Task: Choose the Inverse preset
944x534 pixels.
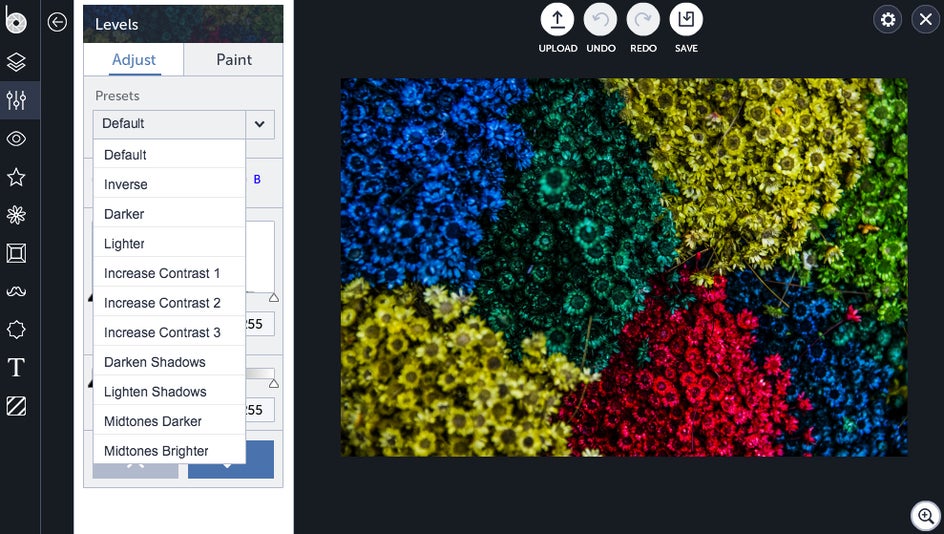Action: [x=169, y=184]
